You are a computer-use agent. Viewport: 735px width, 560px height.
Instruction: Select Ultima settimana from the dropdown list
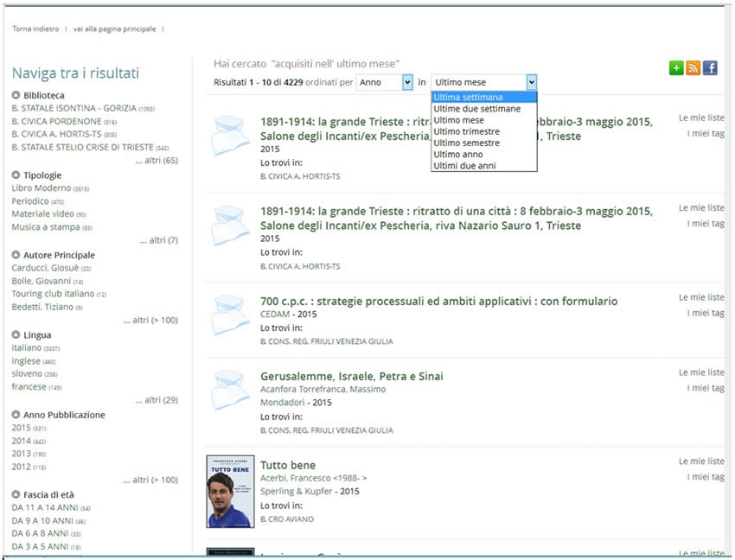(468, 98)
